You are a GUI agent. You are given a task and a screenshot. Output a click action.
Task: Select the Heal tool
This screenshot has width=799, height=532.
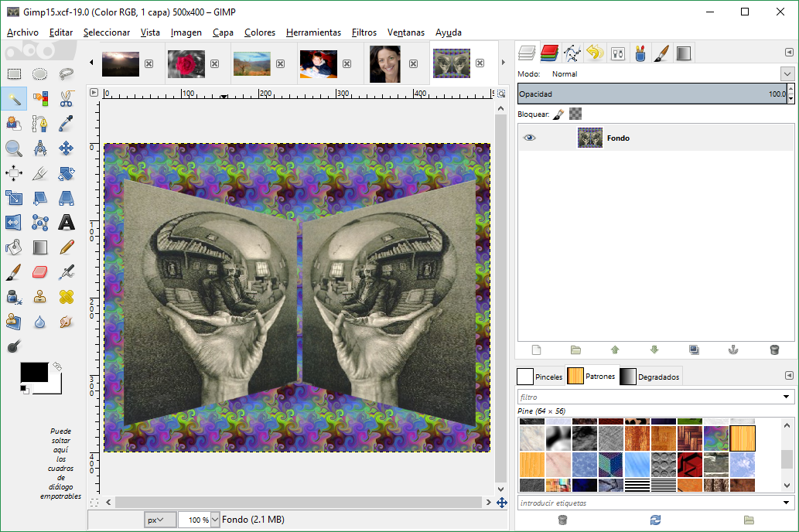click(x=67, y=297)
